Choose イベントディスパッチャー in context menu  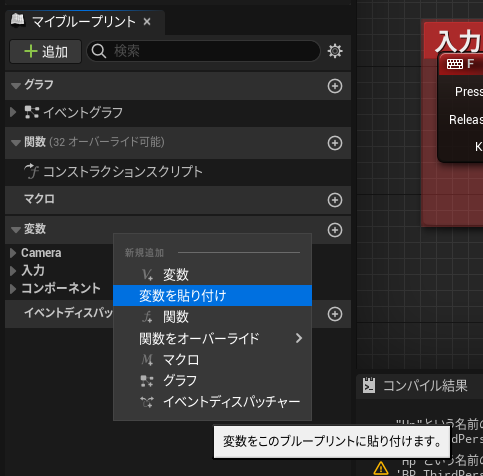[213, 402]
